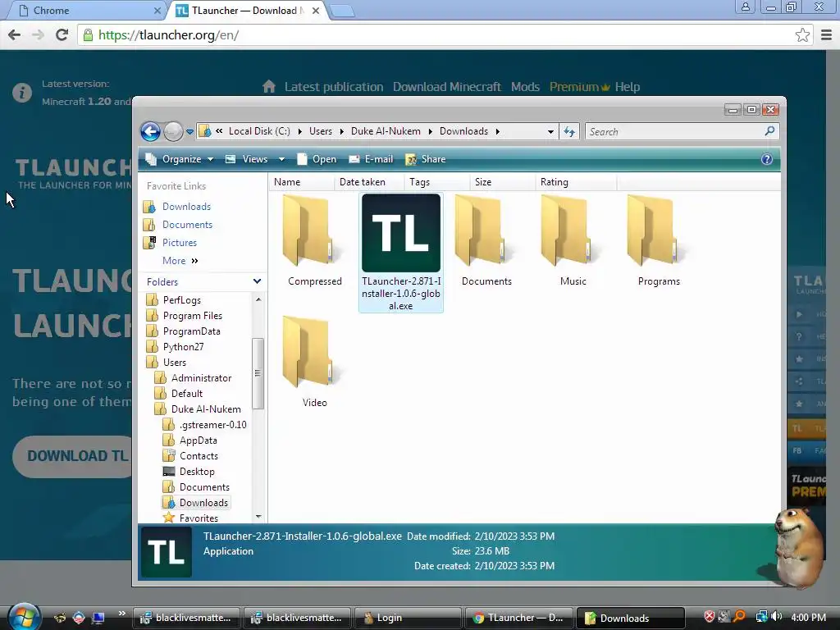The image size is (840, 630).
Task: Sort by Size column header
Action: point(503,182)
